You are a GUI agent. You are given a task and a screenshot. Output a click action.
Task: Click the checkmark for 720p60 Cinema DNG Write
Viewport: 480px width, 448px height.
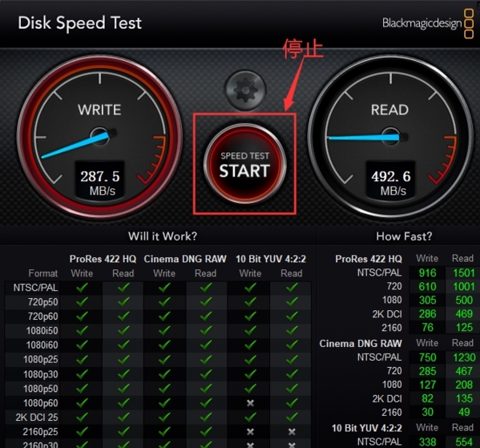click(x=164, y=316)
